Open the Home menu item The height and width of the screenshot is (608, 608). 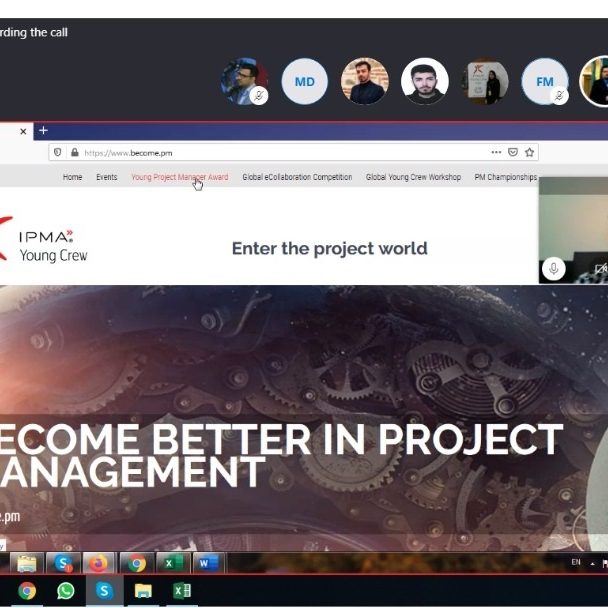(72, 177)
